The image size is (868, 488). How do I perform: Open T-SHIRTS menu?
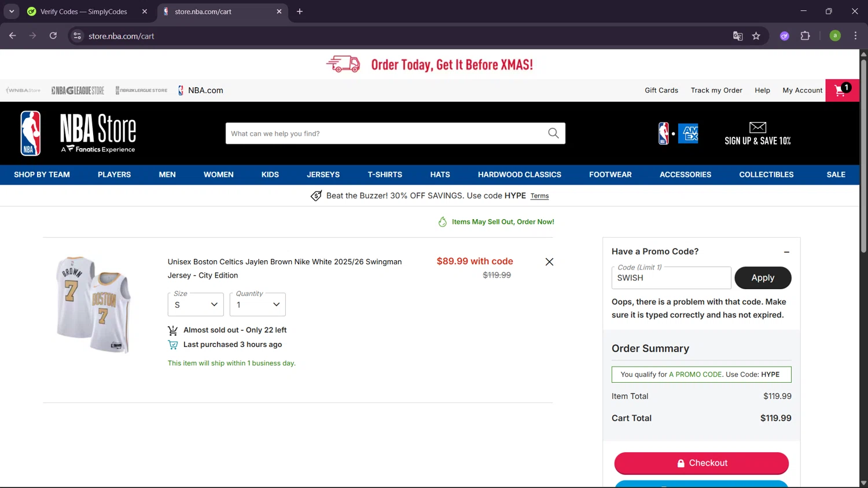[385, 175]
